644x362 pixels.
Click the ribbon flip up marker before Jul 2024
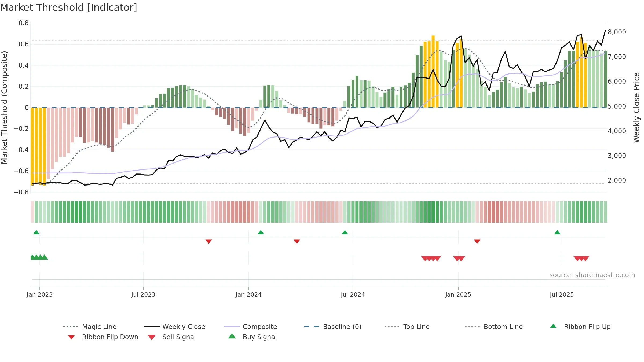345,232
